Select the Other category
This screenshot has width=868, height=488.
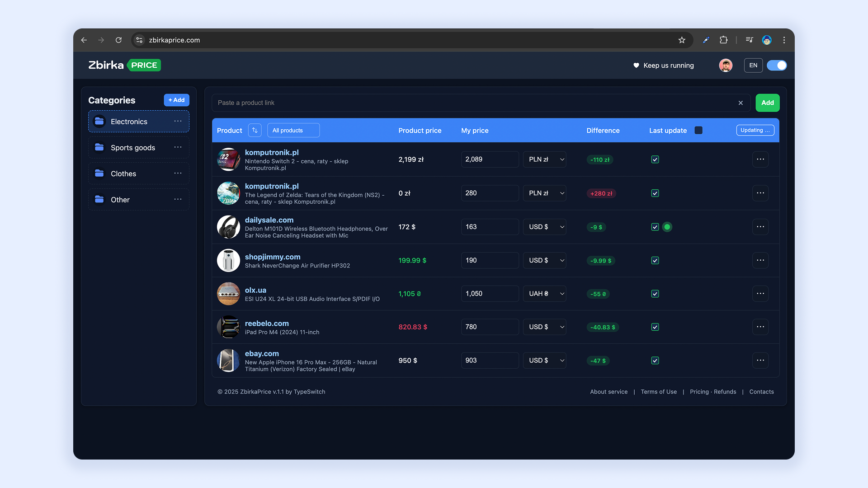point(139,199)
